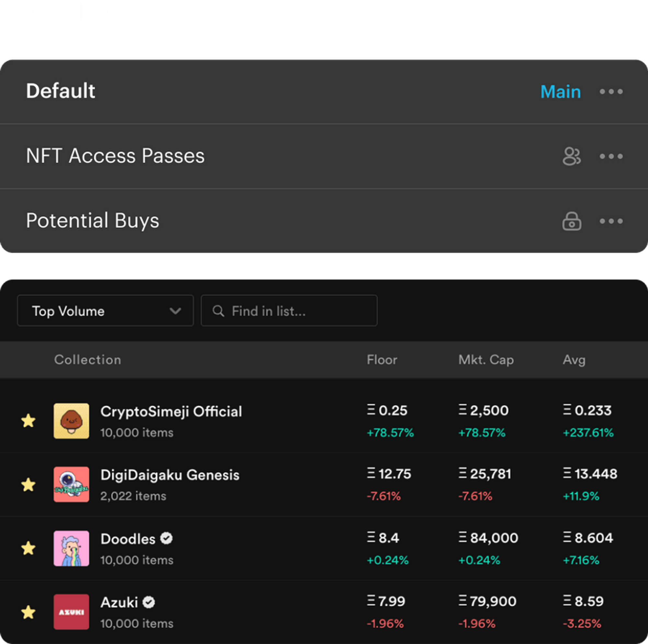Open three-dot menu for Potential Buys
This screenshot has width=648, height=644.
611,221
